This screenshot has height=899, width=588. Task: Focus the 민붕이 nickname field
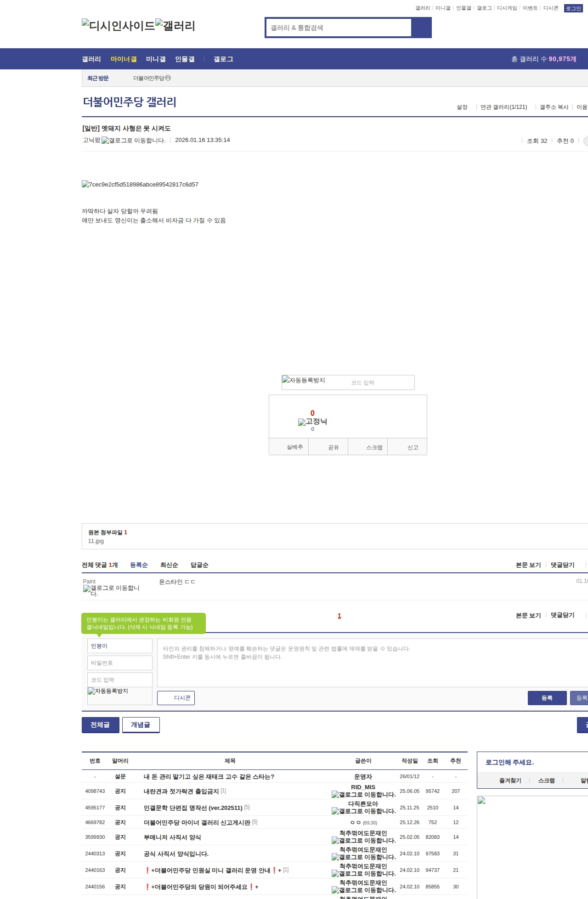coord(120,646)
